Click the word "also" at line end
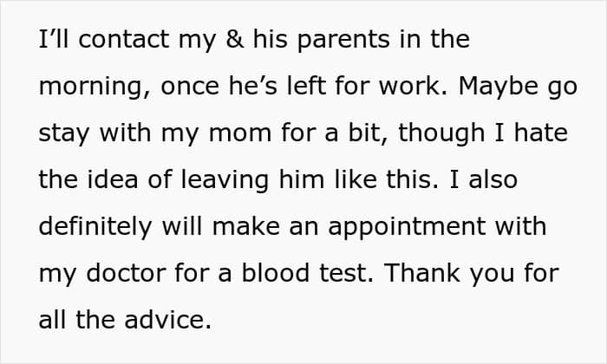 coord(493,179)
